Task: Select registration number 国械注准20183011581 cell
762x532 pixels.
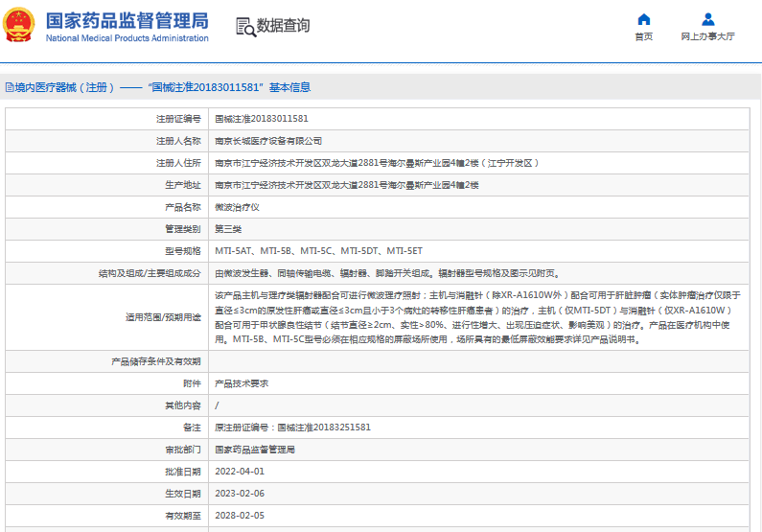Action: point(262,119)
